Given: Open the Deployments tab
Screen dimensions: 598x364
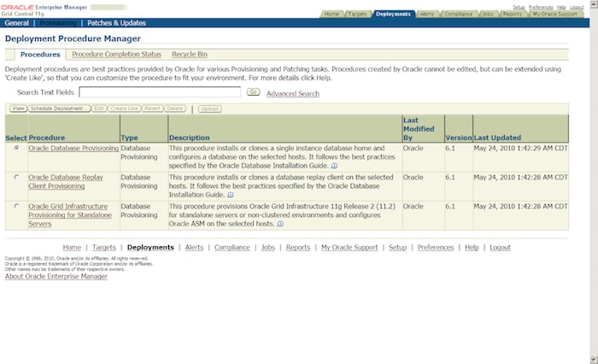Looking at the screenshot, I should [x=393, y=15].
